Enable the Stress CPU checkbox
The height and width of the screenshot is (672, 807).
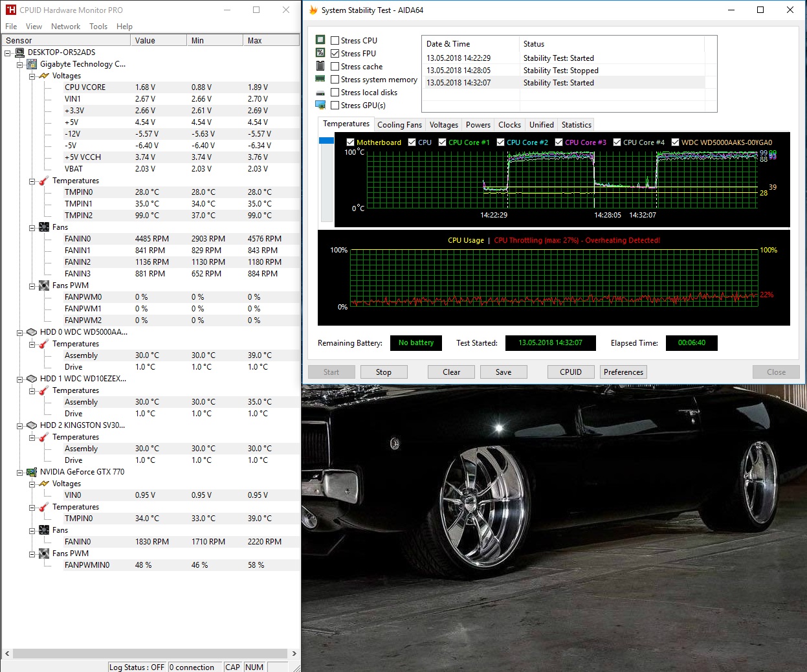tap(335, 40)
